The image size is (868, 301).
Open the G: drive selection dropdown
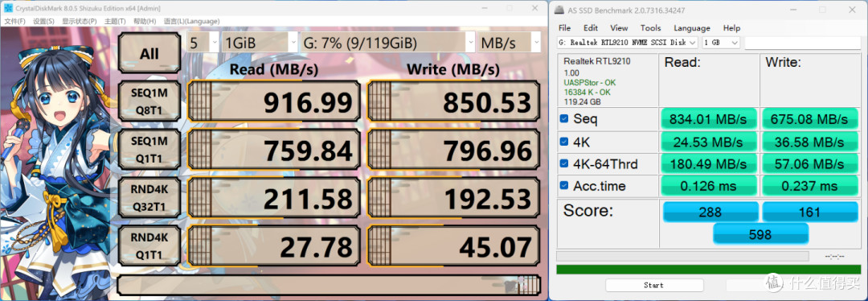coord(388,42)
